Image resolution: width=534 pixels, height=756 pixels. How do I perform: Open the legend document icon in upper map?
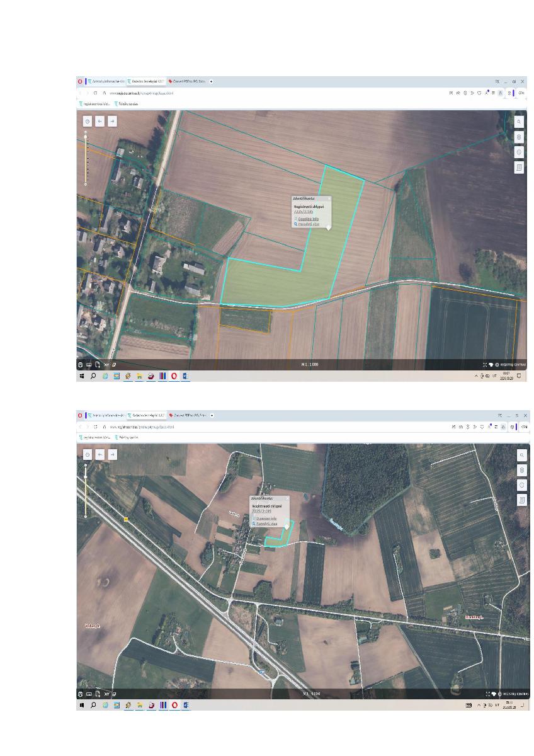520,168
